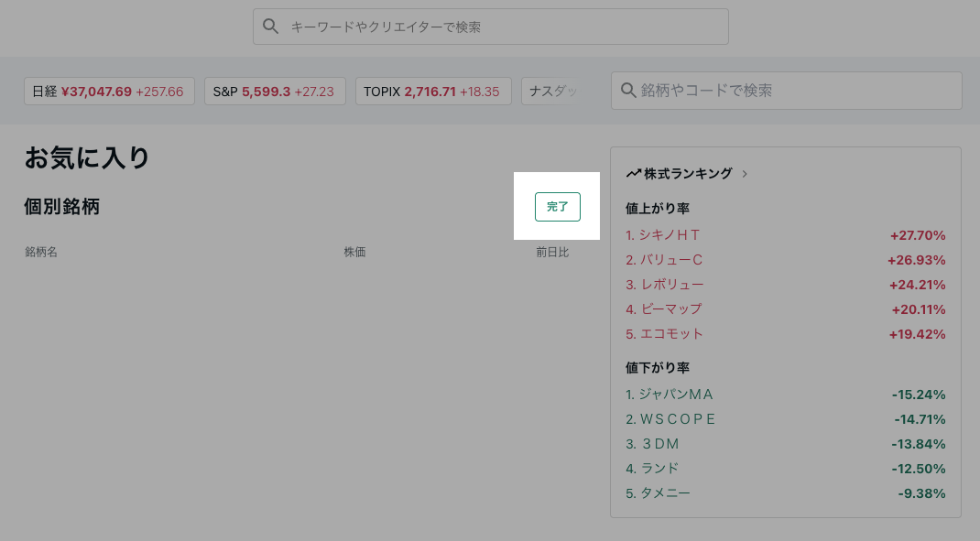This screenshot has width=980, height=541.
Task: Open loser 3DM
Action: [x=652, y=444]
